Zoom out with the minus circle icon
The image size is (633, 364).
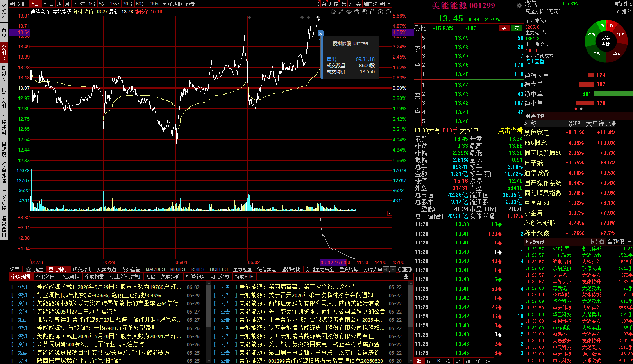pos(388,12)
